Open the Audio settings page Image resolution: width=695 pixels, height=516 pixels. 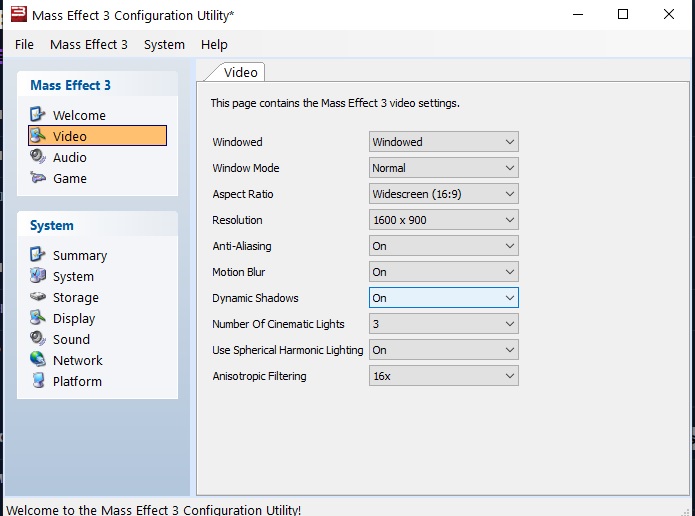[x=70, y=157]
